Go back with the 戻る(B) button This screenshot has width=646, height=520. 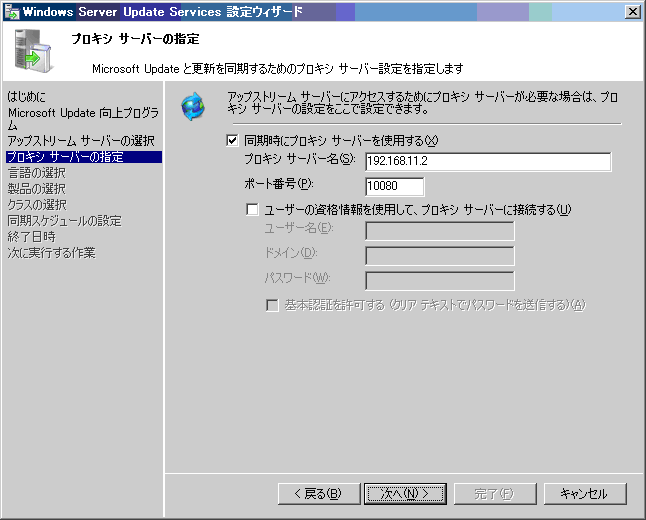(319, 494)
